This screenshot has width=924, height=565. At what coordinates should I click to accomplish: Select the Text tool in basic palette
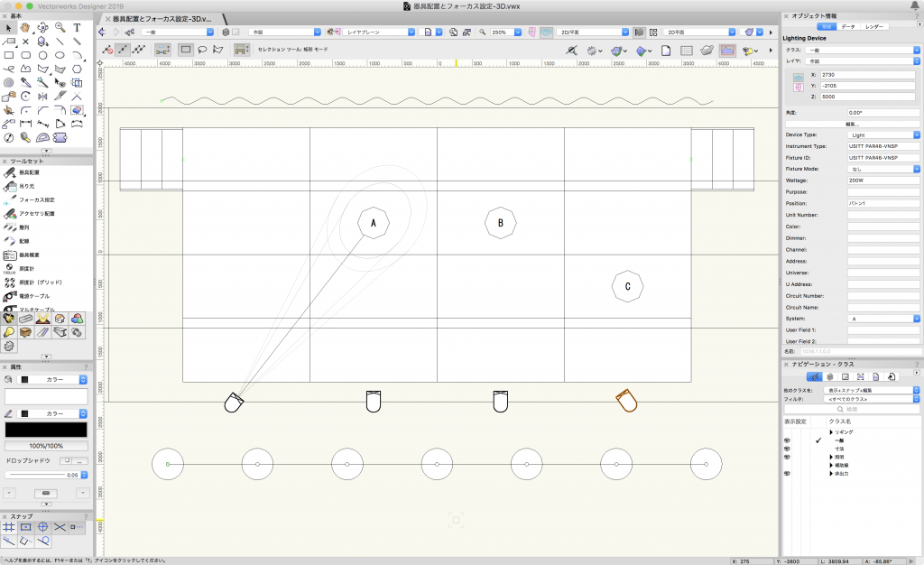click(x=78, y=28)
